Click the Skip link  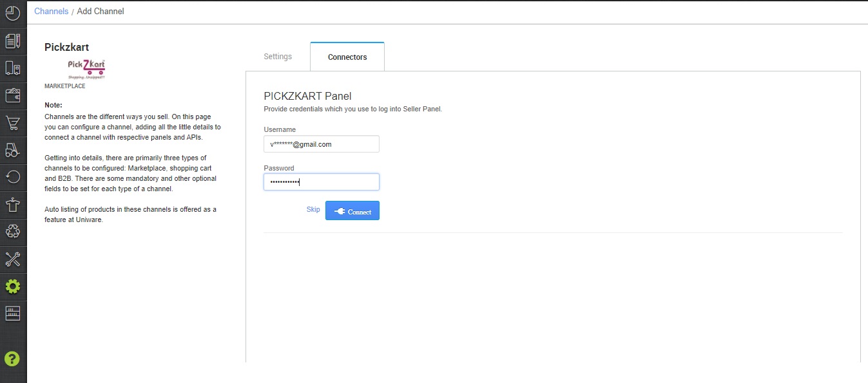point(313,210)
